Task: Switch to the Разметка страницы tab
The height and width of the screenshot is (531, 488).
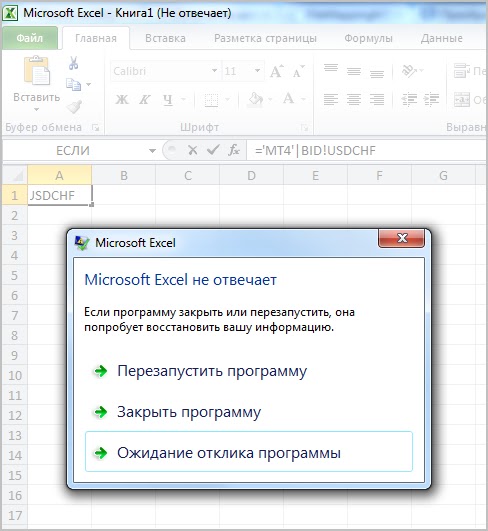Action: [266, 38]
